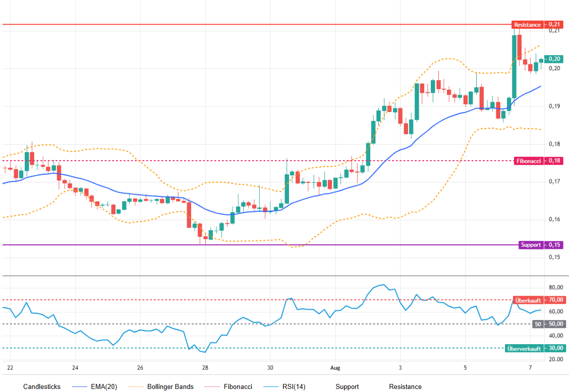The width and height of the screenshot is (571, 392).
Task: Click the light blue RSI(14) legend swatch
Action: (270, 387)
